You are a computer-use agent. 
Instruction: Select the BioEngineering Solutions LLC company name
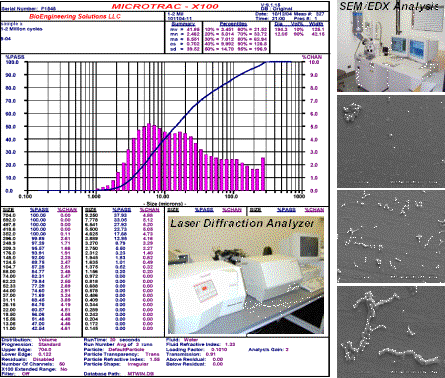point(75,16)
